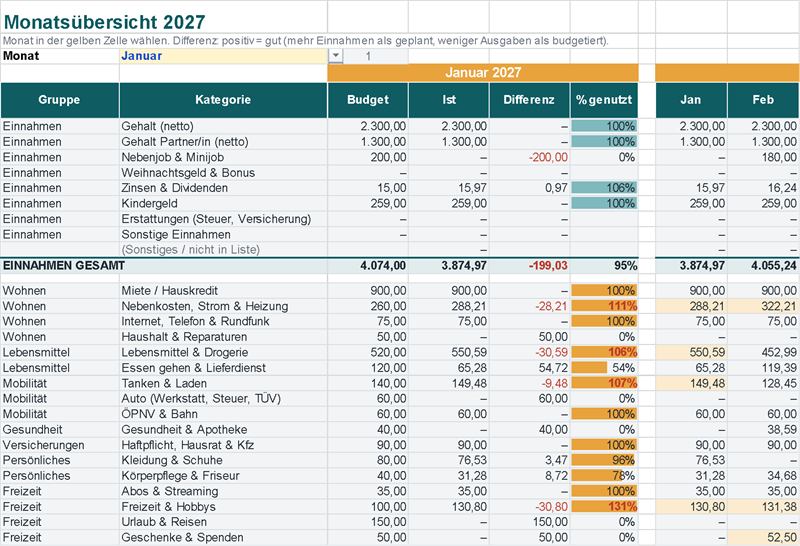
Task: Select the Tanken & Laden cell
Action: [x=223, y=383]
